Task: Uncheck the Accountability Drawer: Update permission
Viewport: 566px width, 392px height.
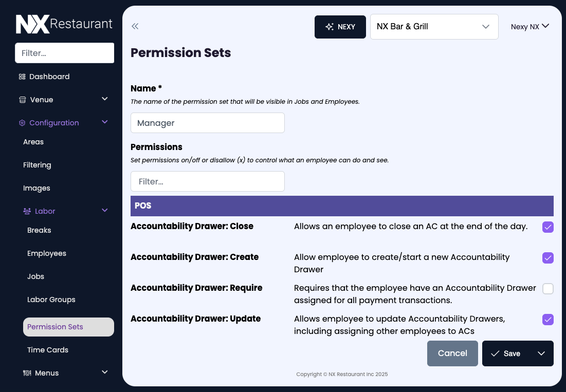Action: [547, 320]
